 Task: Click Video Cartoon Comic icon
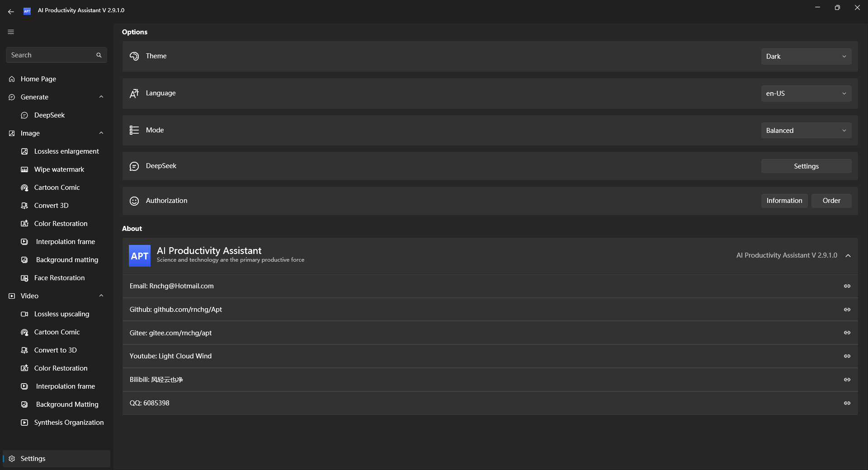[24, 332]
